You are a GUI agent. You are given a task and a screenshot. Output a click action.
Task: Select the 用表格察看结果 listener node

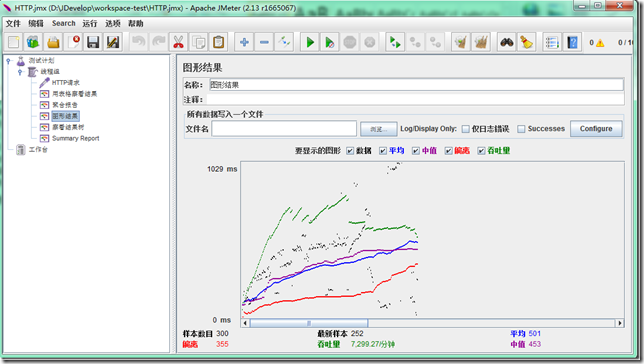click(x=75, y=94)
